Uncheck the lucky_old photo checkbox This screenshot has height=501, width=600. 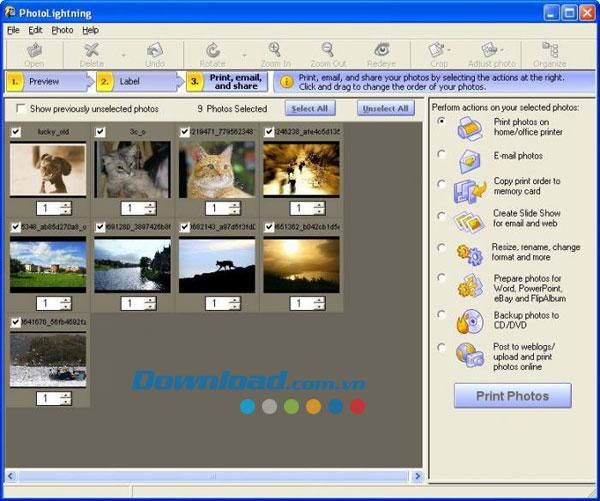pyautogui.click(x=15, y=132)
